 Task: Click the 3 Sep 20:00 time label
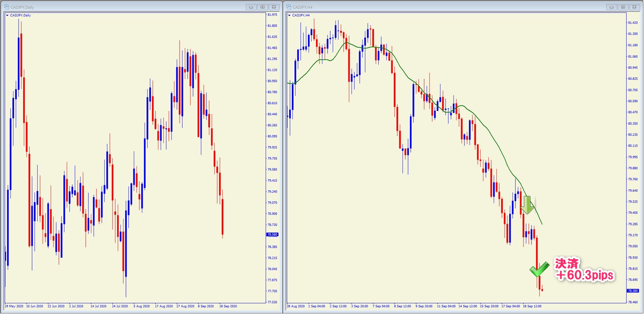point(360,306)
